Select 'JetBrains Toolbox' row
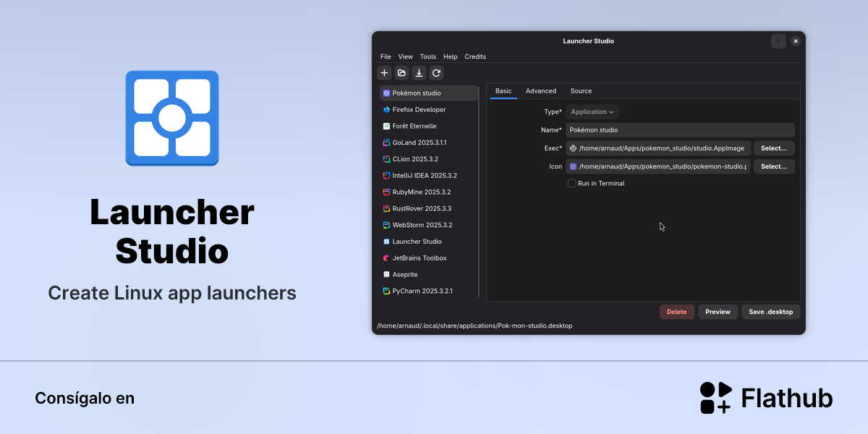Viewport: 868px width, 434px height. (429, 258)
